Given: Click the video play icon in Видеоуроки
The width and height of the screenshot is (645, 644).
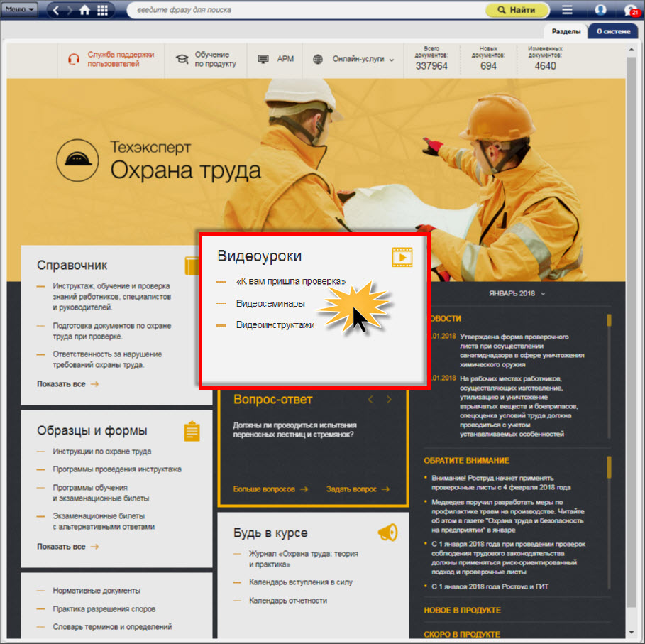Looking at the screenshot, I should coord(402,257).
